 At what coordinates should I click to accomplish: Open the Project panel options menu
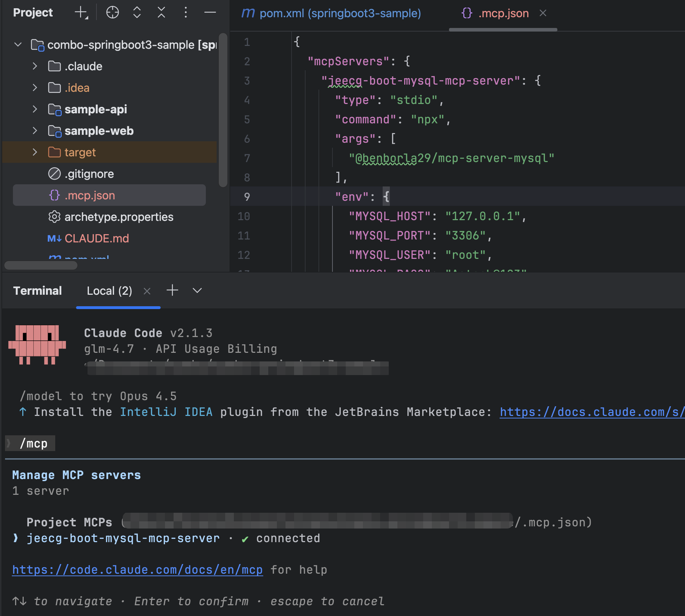pos(185,13)
